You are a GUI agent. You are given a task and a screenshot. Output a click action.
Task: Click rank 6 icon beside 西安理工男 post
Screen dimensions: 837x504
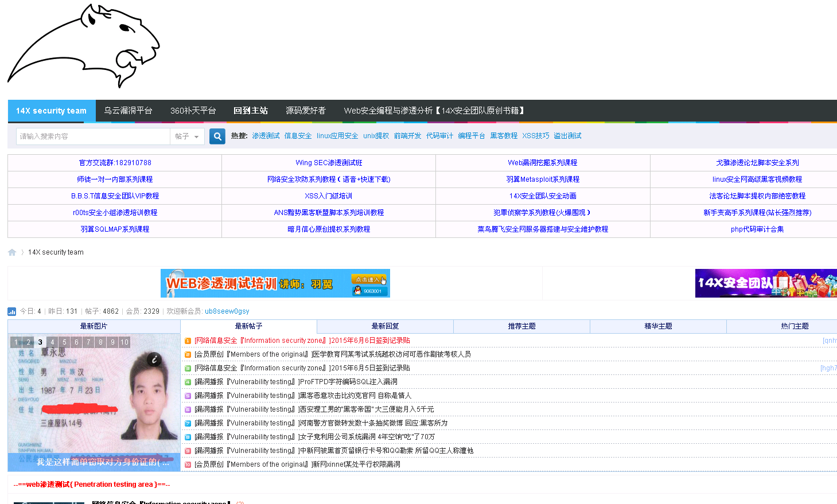tap(188, 409)
